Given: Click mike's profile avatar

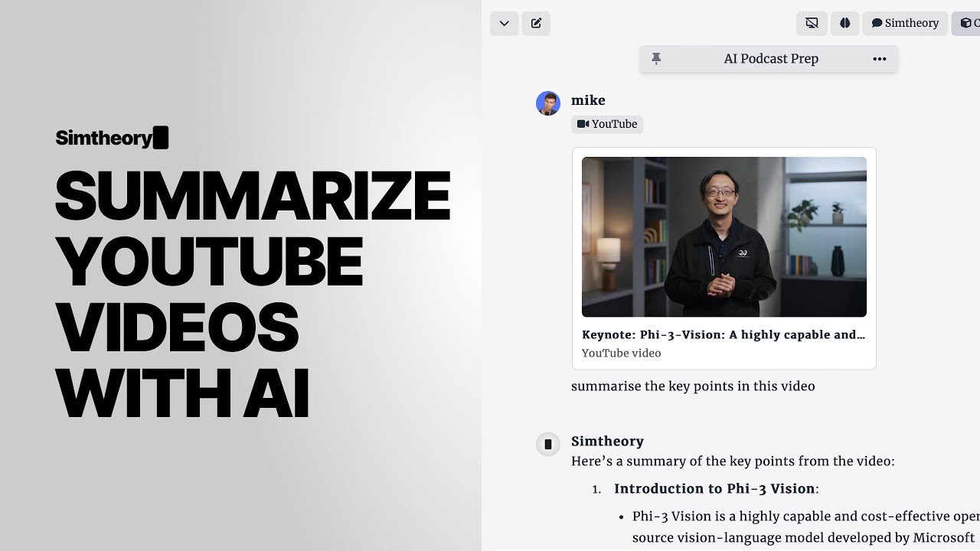Looking at the screenshot, I should [x=548, y=103].
